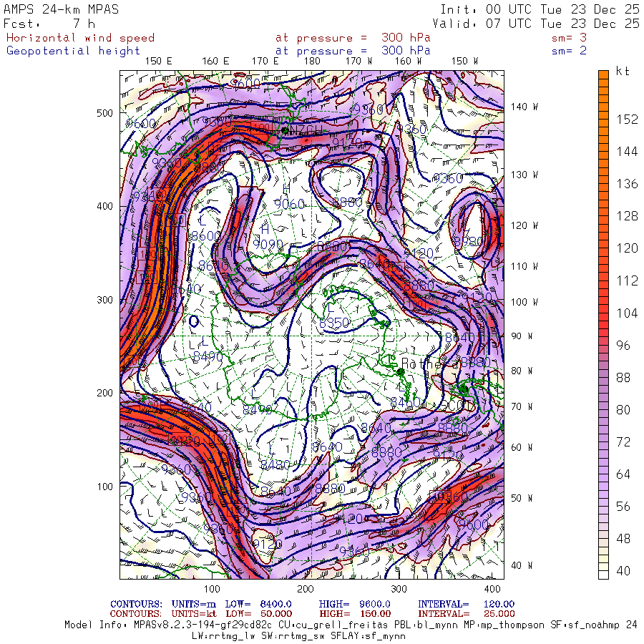
Task: Click the "SF:sf_noahmp" model info entry
Action: click(584, 625)
